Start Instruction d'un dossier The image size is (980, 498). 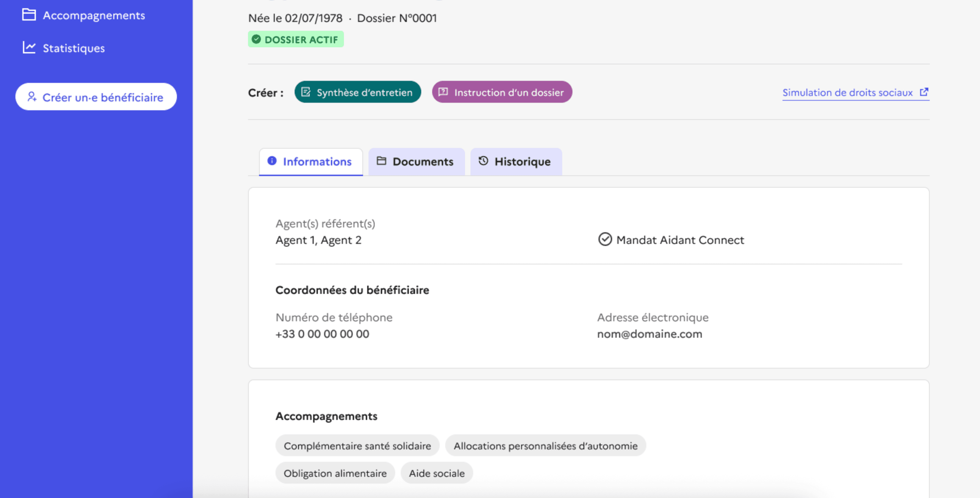(502, 92)
